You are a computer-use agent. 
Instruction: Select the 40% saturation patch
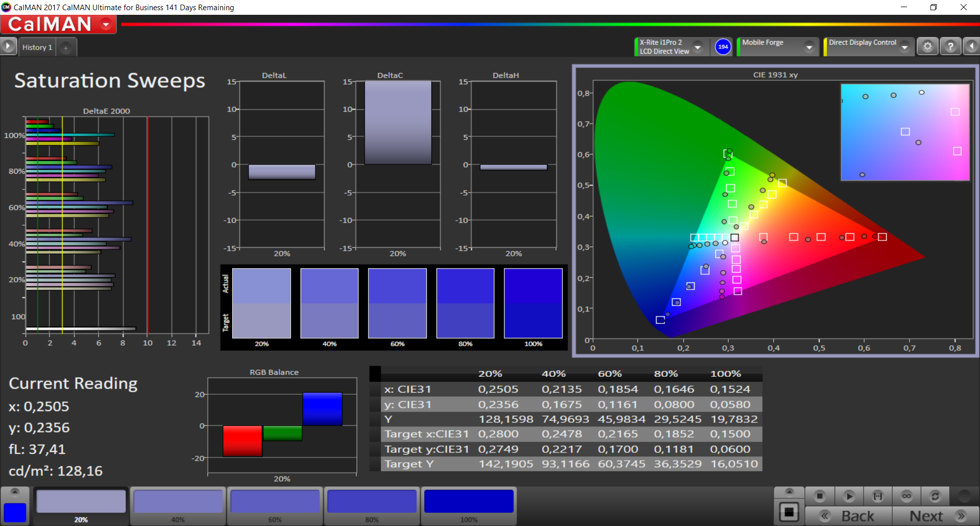point(178,506)
